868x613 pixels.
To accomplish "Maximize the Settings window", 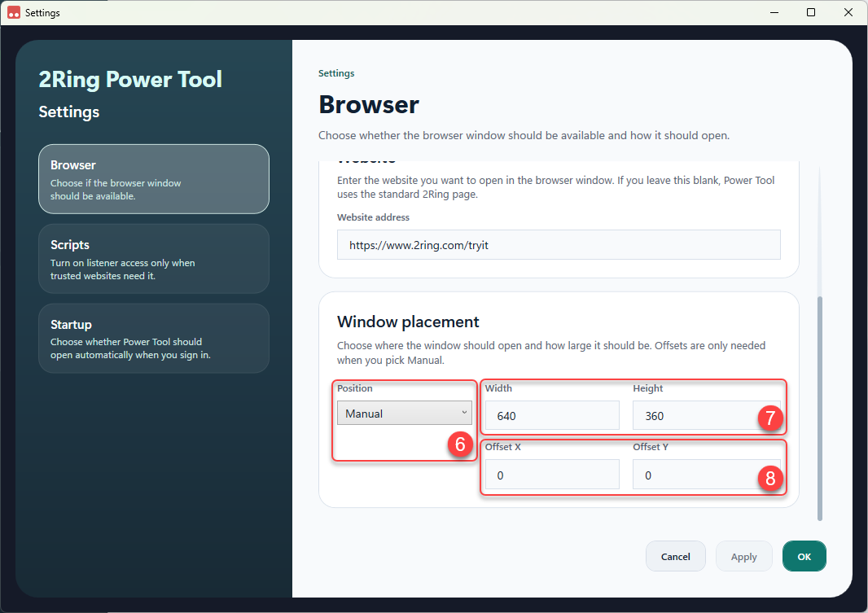I will 811,12.
